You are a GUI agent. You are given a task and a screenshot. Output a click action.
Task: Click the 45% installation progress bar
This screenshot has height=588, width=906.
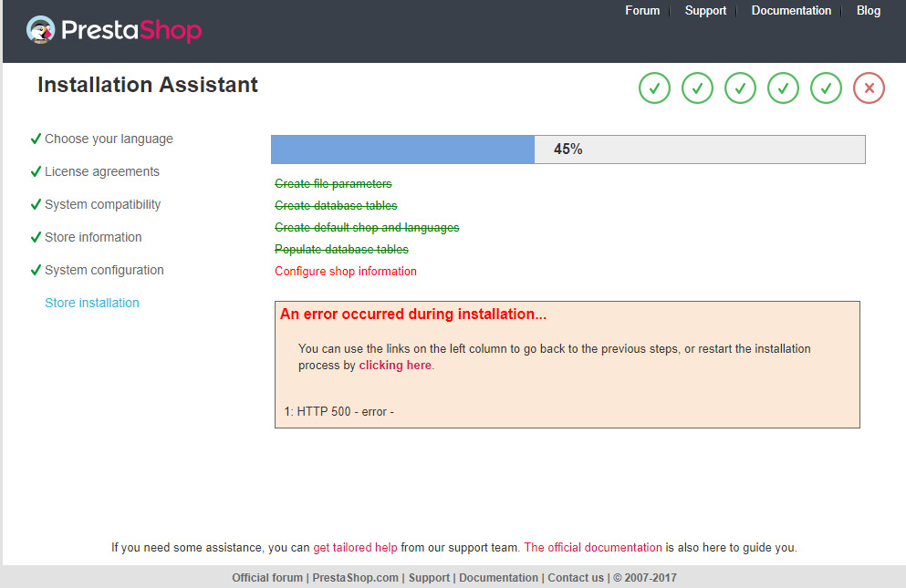(x=568, y=150)
